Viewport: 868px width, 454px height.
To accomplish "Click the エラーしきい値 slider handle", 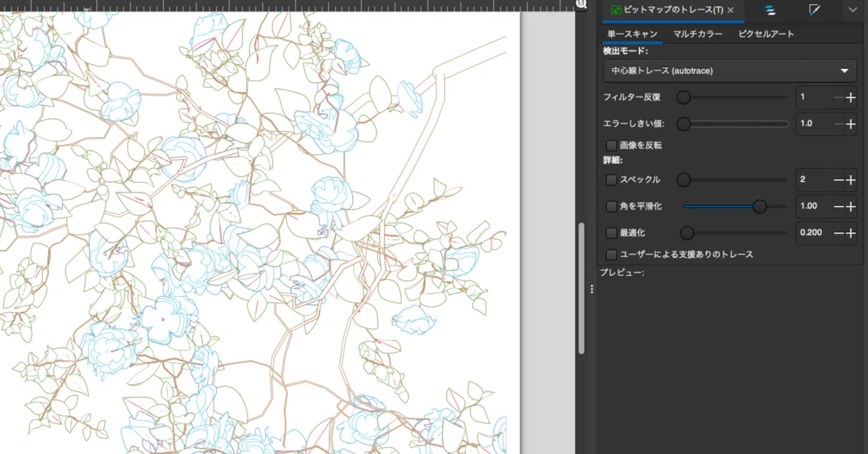I will click(x=684, y=124).
